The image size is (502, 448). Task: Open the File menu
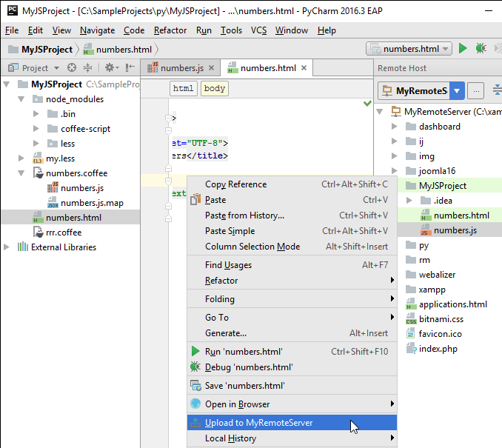pos(12,30)
